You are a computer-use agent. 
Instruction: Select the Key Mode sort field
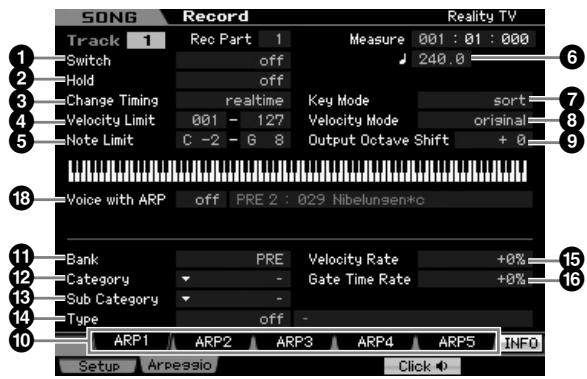[475, 100]
